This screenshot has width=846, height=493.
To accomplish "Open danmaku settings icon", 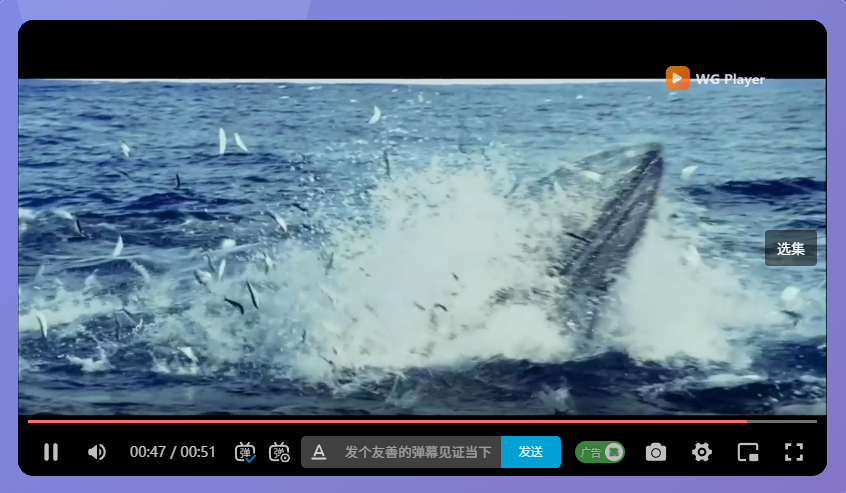I will tap(279, 452).
